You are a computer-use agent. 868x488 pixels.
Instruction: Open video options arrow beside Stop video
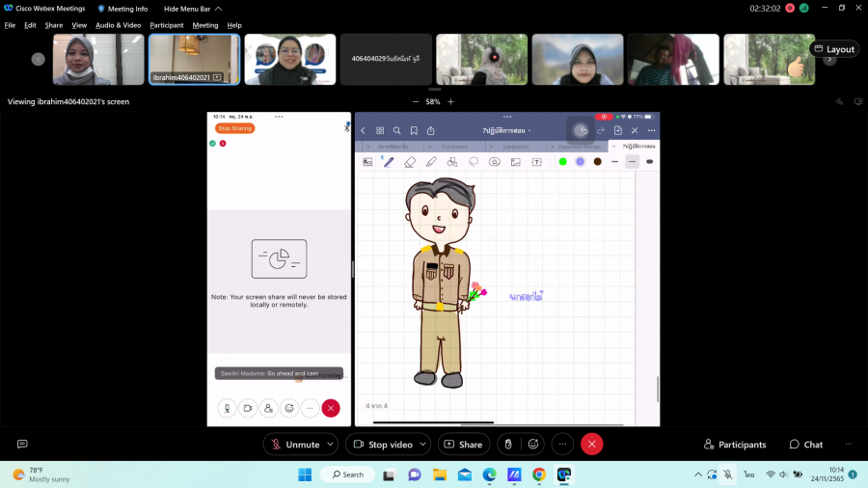(x=425, y=445)
